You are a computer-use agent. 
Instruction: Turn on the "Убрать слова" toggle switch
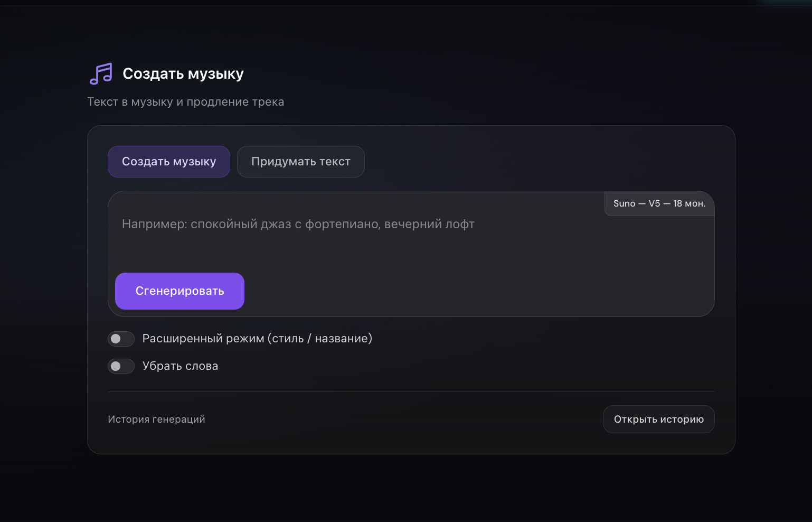pyautogui.click(x=121, y=366)
